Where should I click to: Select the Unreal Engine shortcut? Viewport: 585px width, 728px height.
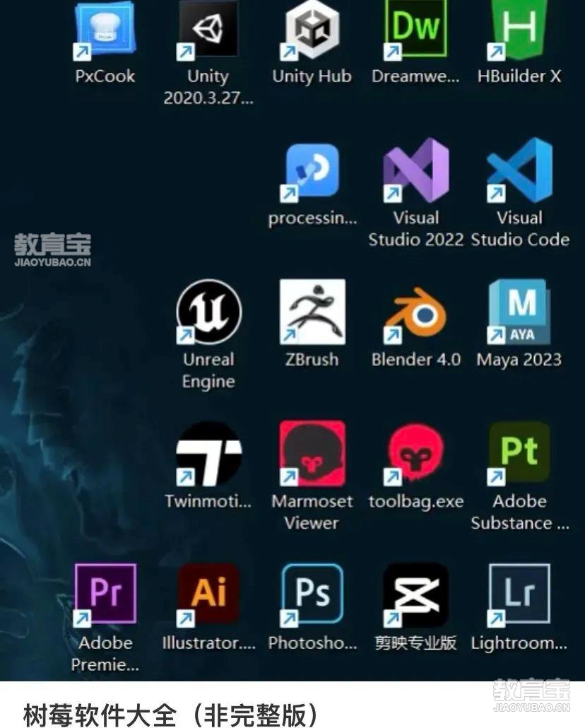(x=208, y=312)
